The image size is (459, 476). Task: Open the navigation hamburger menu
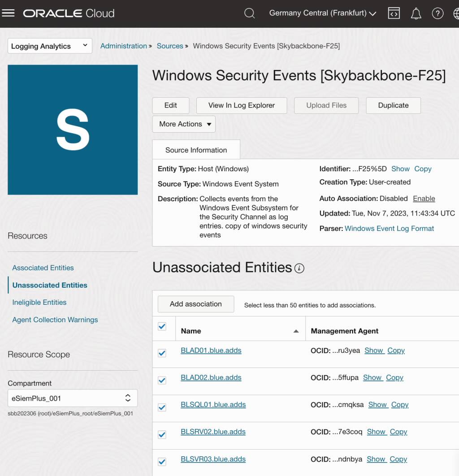pos(9,13)
